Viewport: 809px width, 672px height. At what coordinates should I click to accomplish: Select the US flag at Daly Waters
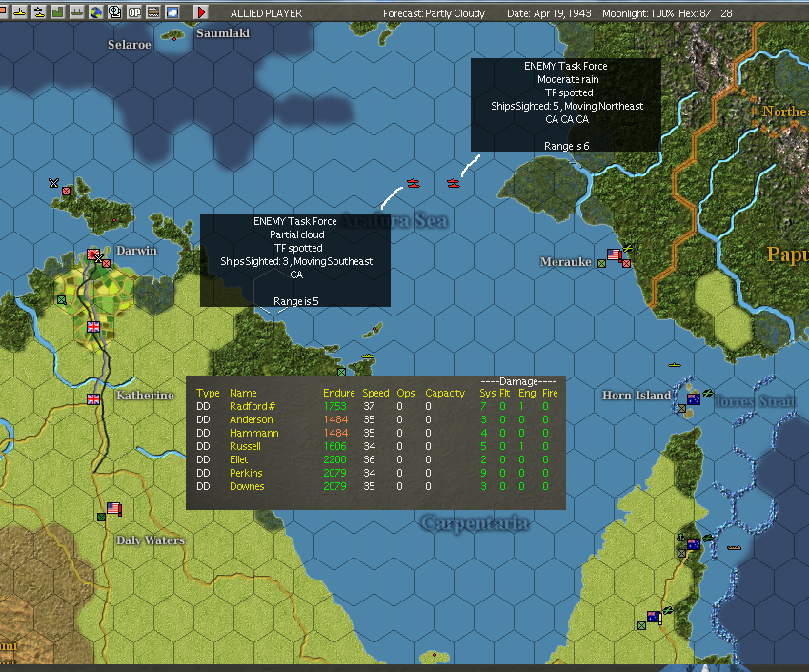point(114,508)
